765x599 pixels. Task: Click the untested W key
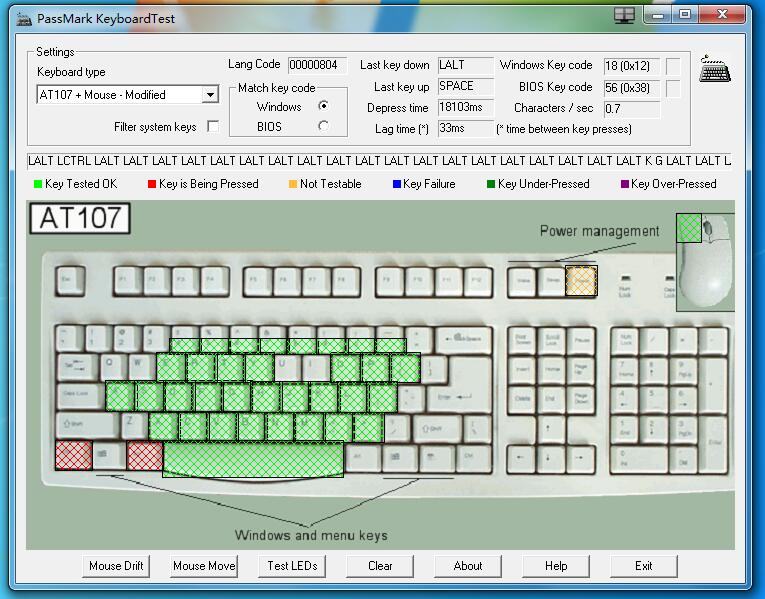[142, 367]
